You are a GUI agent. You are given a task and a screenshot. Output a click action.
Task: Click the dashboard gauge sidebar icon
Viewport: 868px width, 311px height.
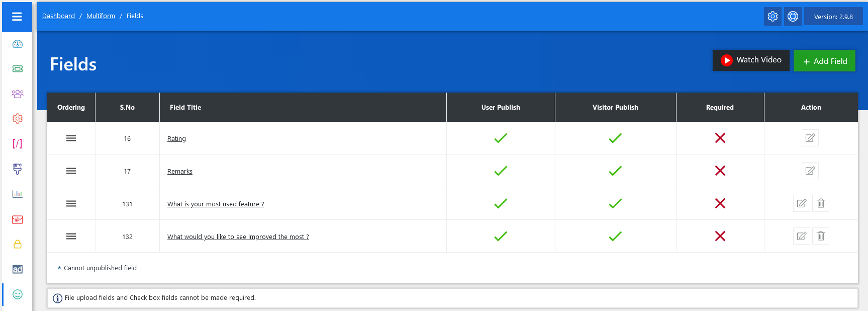18,44
